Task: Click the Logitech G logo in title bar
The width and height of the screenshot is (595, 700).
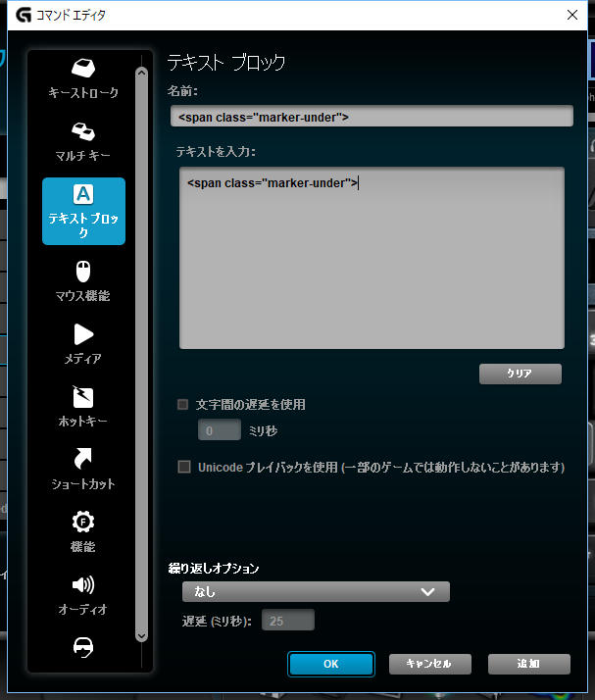Action: point(24,15)
